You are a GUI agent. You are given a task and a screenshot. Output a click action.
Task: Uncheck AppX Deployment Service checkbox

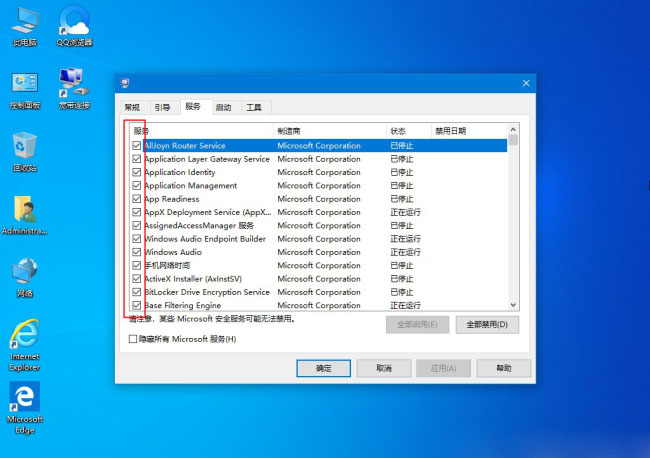[137, 212]
